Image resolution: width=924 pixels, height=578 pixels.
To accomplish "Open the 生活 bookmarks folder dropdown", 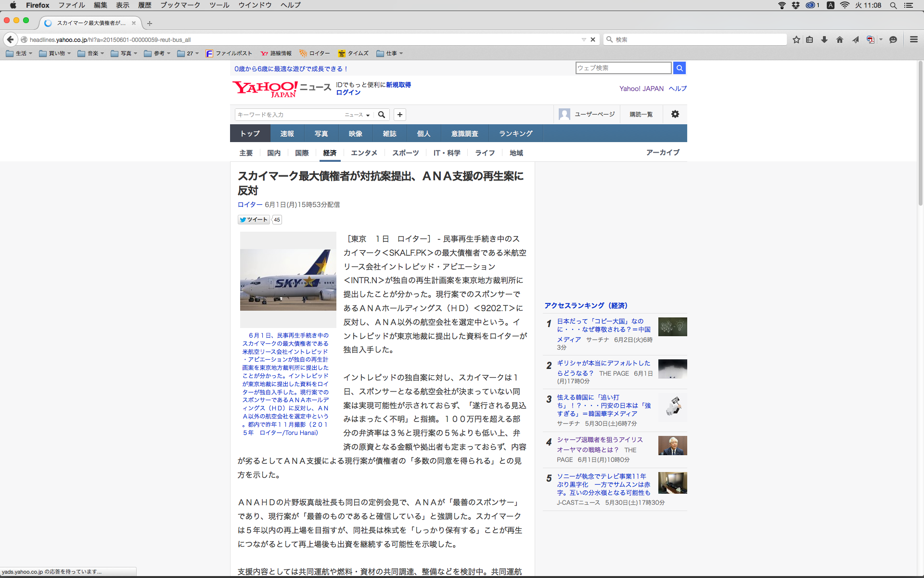I will (19, 53).
